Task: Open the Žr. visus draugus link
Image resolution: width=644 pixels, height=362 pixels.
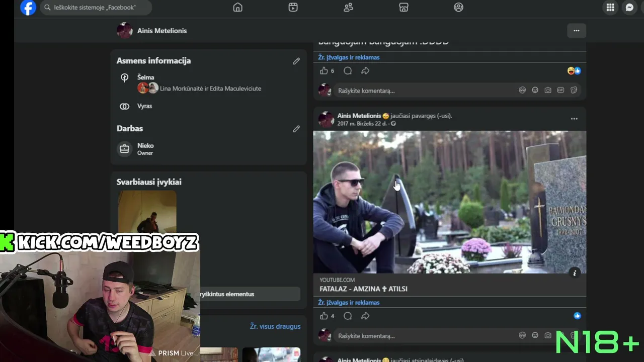Action: pos(275,326)
